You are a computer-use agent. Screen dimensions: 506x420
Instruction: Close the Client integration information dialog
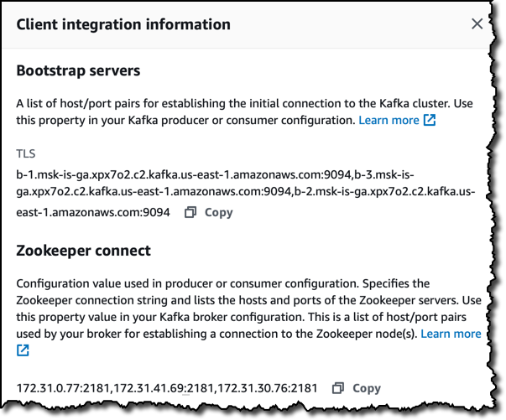pyautogui.click(x=477, y=24)
